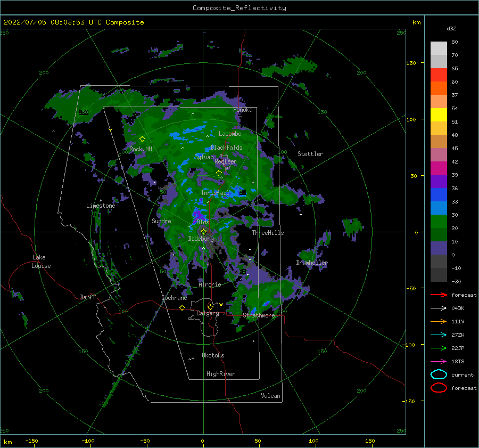The height and width of the screenshot is (448, 479).
Task: Click the orange 57-60 dBZ color swatch
Action: click(439, 88)
